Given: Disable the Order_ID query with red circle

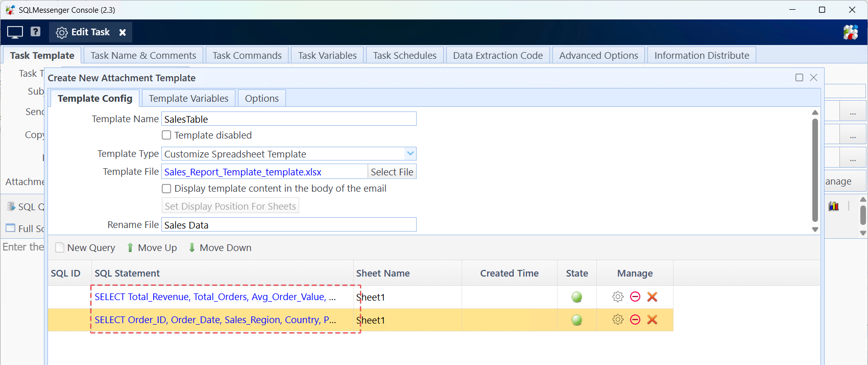Looking at the screenshot, I should pos(635,320).
